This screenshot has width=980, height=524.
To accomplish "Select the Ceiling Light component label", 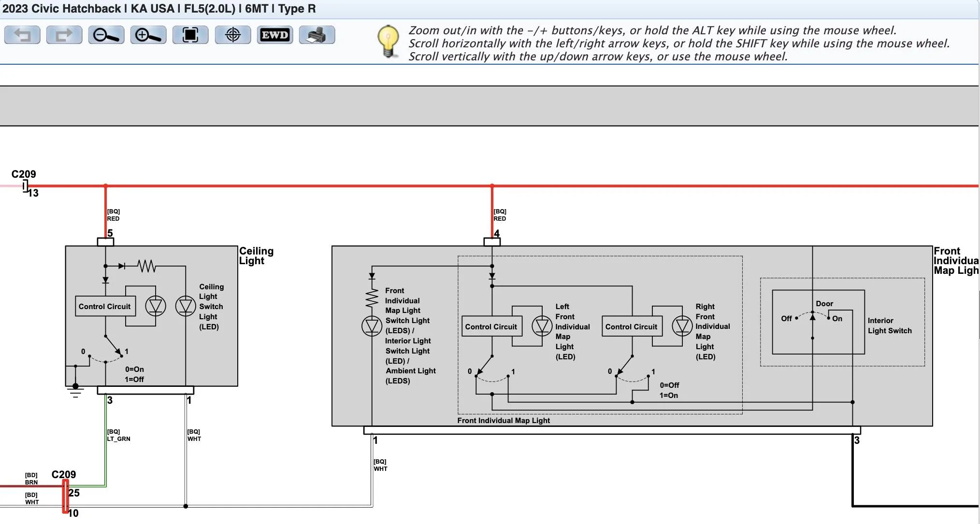I will pyautogui.click(x=256, y=256).
